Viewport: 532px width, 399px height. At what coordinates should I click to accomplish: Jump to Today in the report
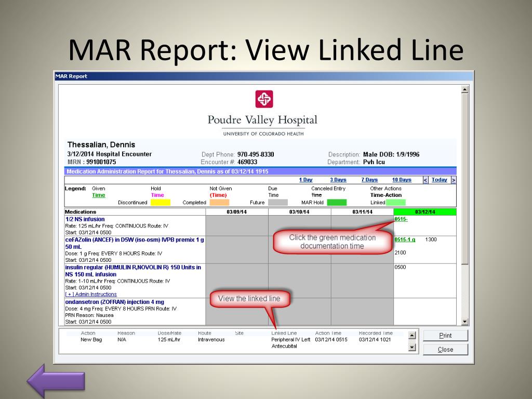point(440,180)
